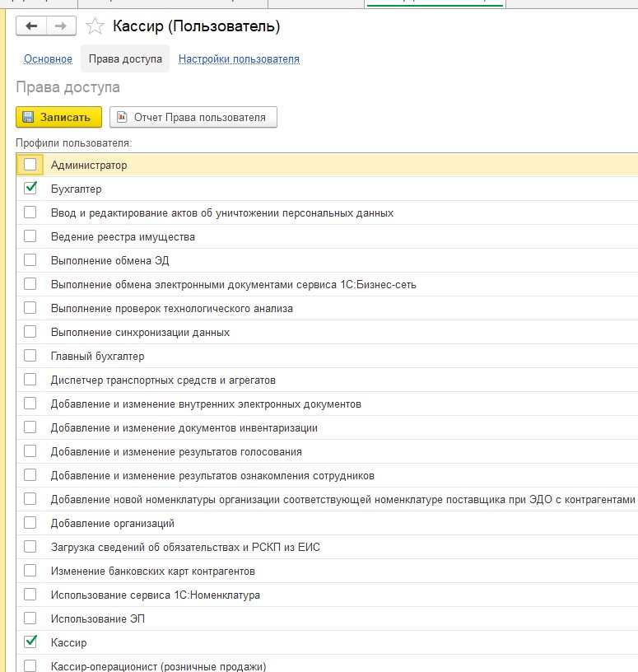
Task: Select the Бухгалтер row text
Action: click(77, 189)
